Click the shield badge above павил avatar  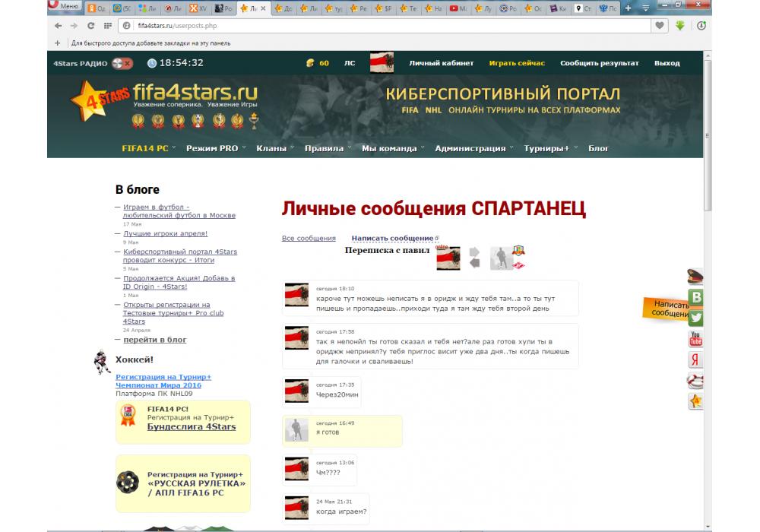(x=518, y=251)
